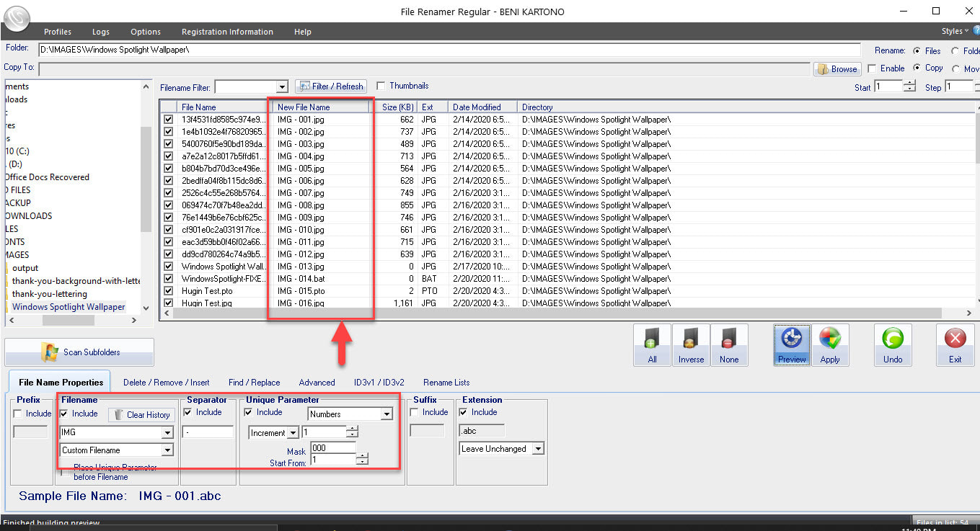The image size is (980, 531).
Task: Click the Preview icon button
Action: pyautogui.click(x=792, y=345)
